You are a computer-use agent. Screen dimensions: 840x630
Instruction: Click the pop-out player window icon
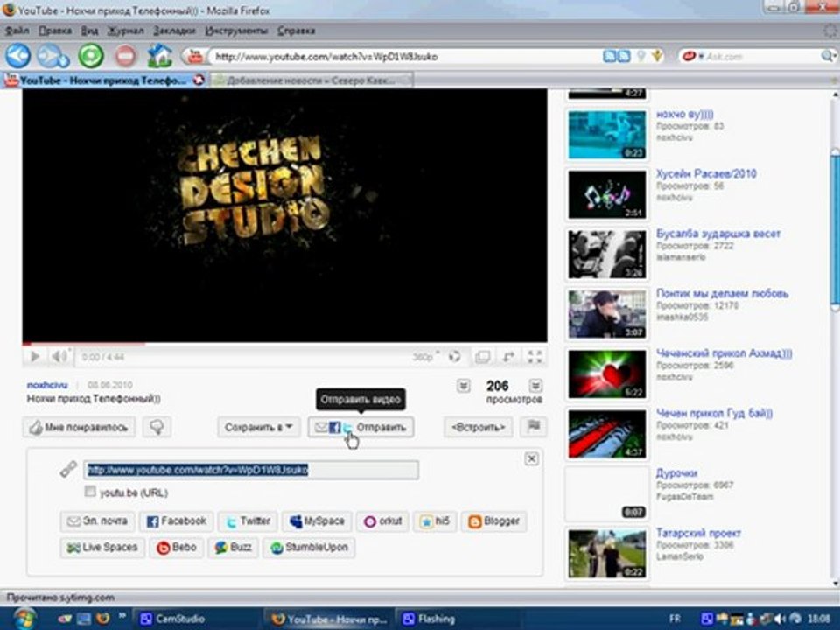(x=482, y=357)
